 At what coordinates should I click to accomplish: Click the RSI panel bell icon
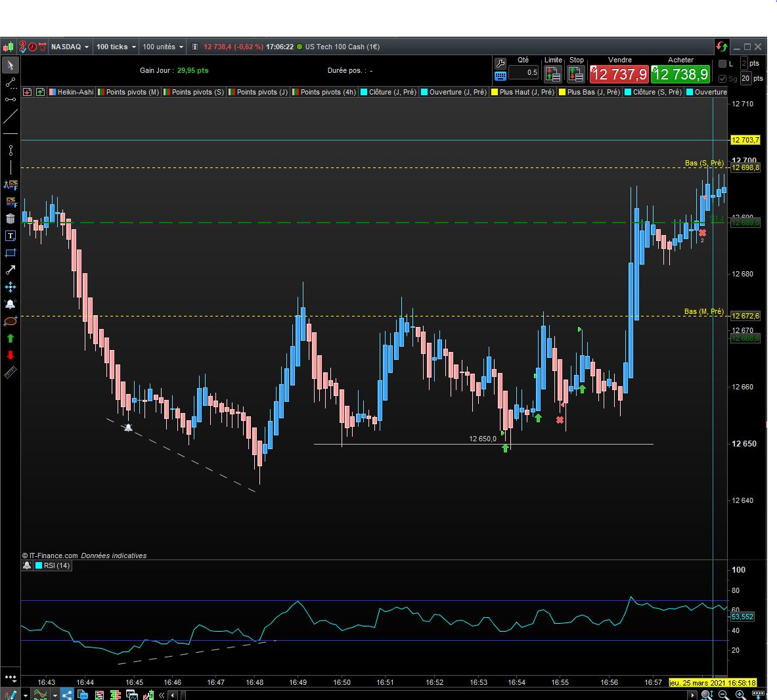pos(27,565)
